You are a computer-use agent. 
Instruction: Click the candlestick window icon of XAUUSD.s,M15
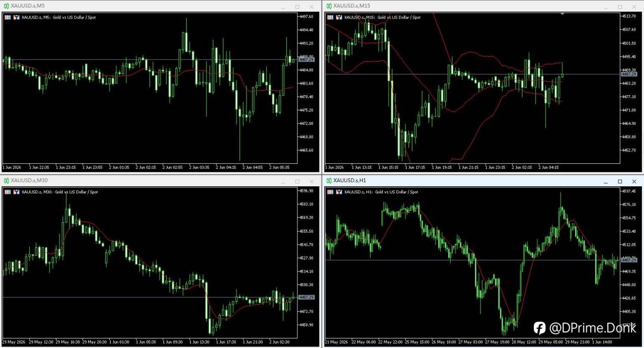click(x=329, y=6)
